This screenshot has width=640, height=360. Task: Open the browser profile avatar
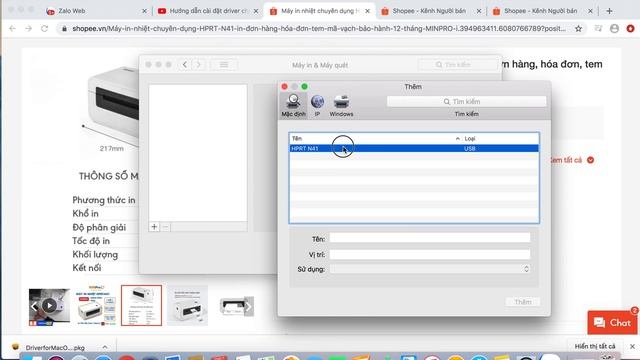(614, 29)
